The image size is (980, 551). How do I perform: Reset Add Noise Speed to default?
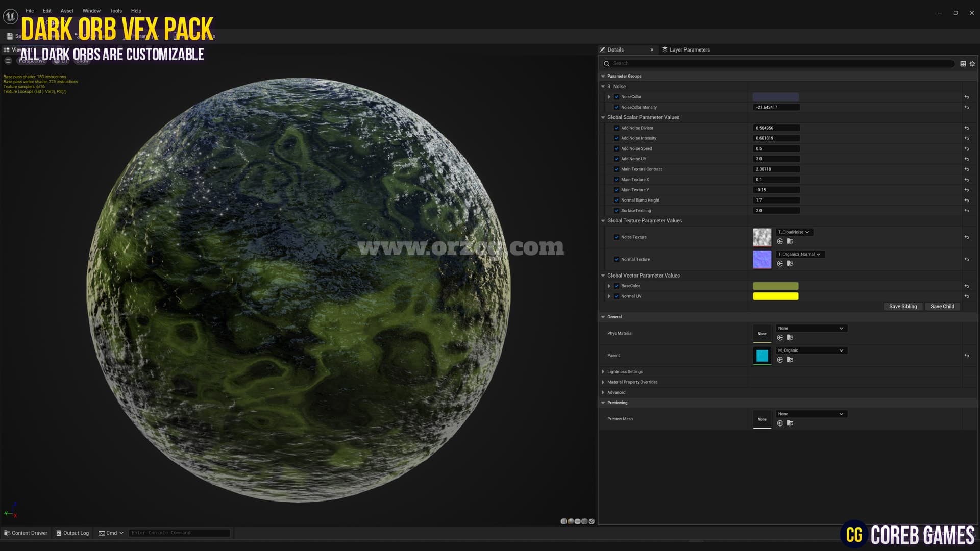[x=966, y=148]
